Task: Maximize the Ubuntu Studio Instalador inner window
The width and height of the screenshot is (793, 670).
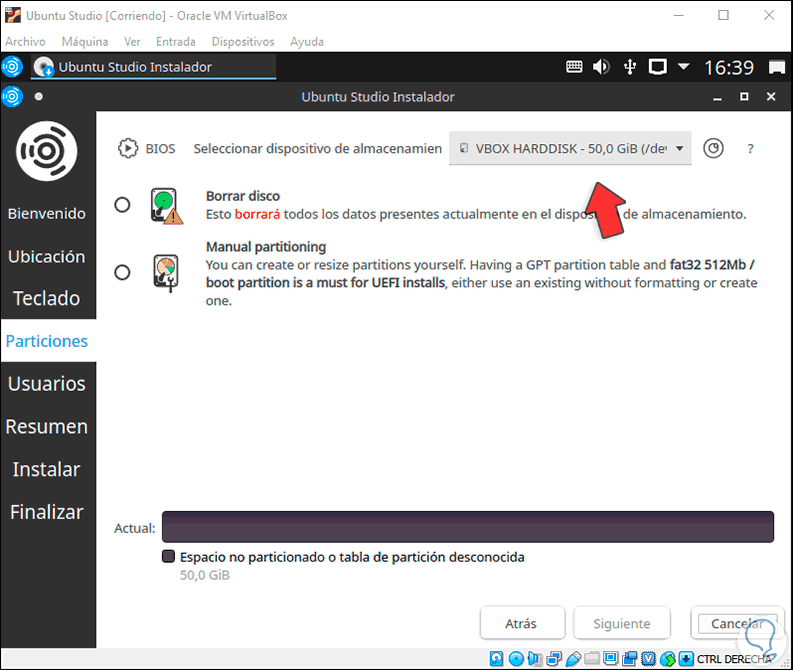Action: pyautogui.click(x=744, y=96)
